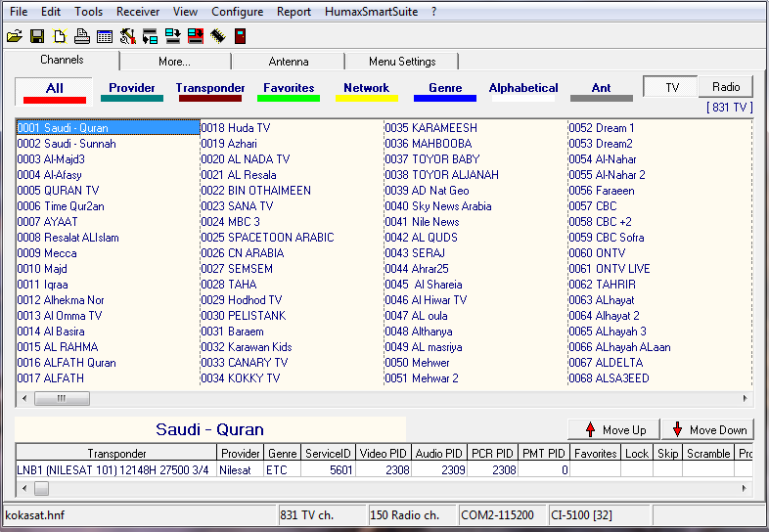
Task: Click the ETC genre cell
Action: pos(283,469)
